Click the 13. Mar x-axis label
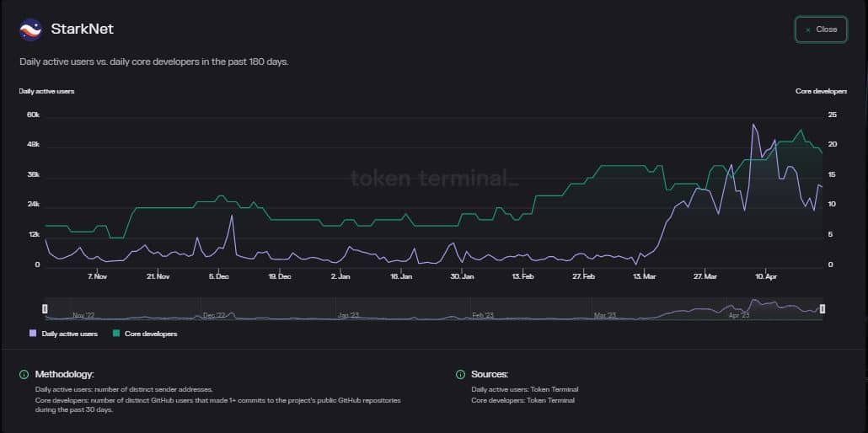Viewport: 868px width, 433px height. 645,275
